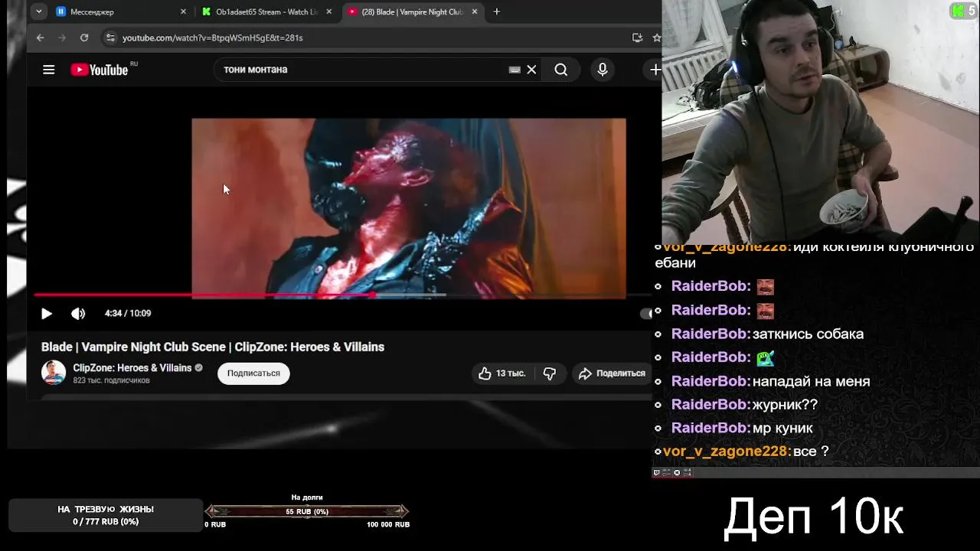The height and width of the screenshot is (551, 980).
Task: Click the Blade video frame
Action: click(409, 207)
